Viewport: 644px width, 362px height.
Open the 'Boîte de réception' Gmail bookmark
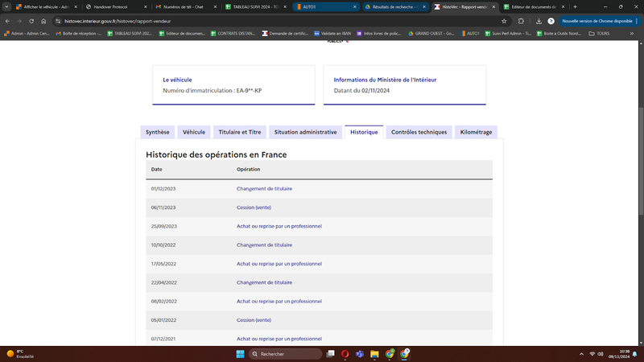tap(78, 33)
